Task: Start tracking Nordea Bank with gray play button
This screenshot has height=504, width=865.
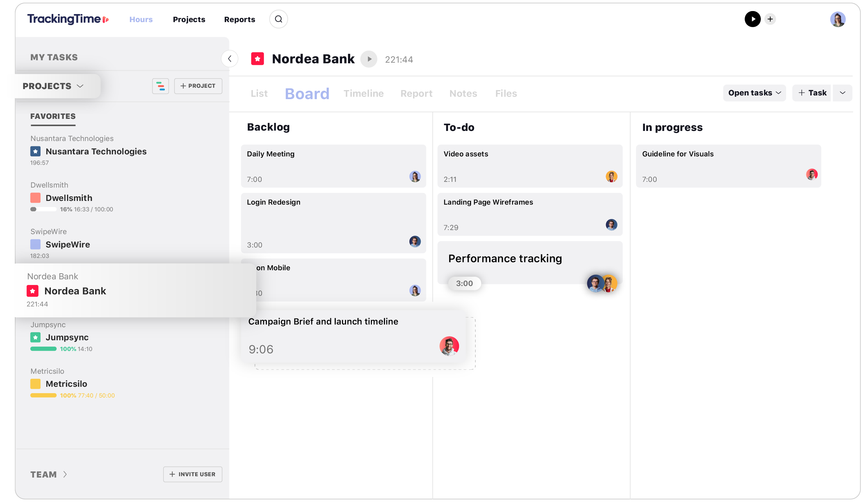Action: point(369,59)
